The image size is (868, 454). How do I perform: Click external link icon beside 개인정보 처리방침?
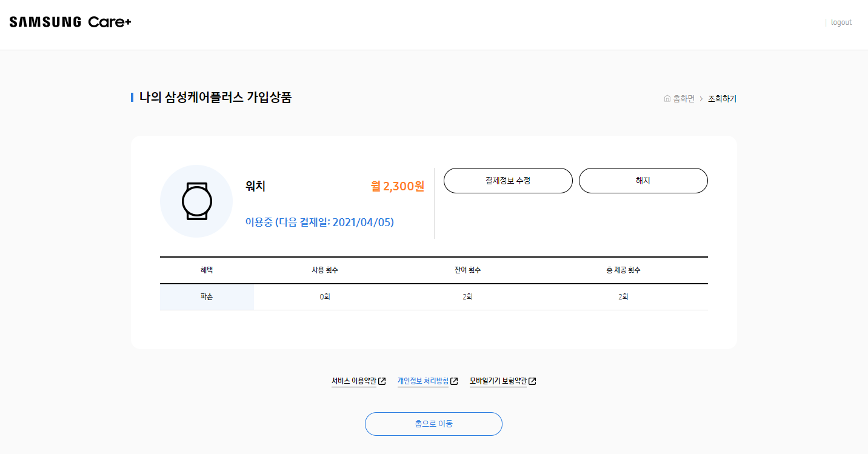(454, 381)
